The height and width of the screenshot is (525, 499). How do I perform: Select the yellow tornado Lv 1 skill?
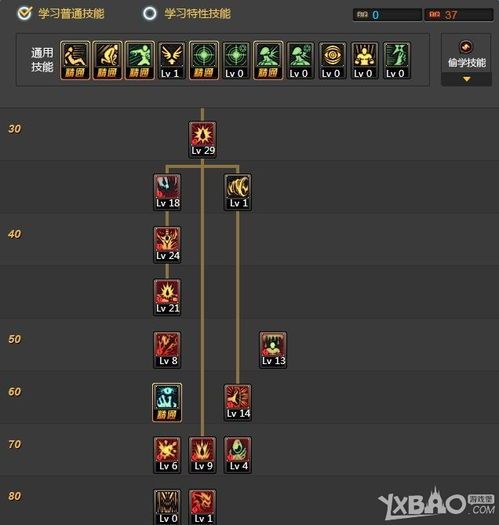(238, 192)
